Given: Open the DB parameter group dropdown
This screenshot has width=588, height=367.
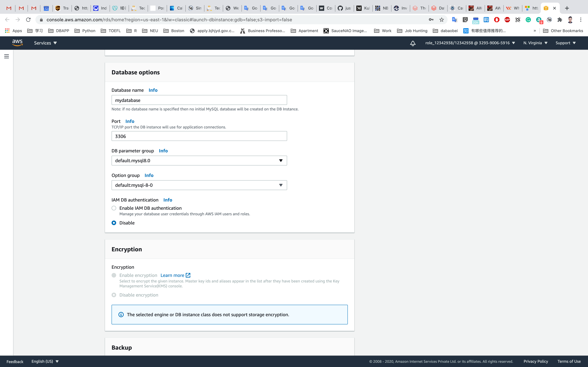Looking at the screenshot, I should tap(199, 160).
